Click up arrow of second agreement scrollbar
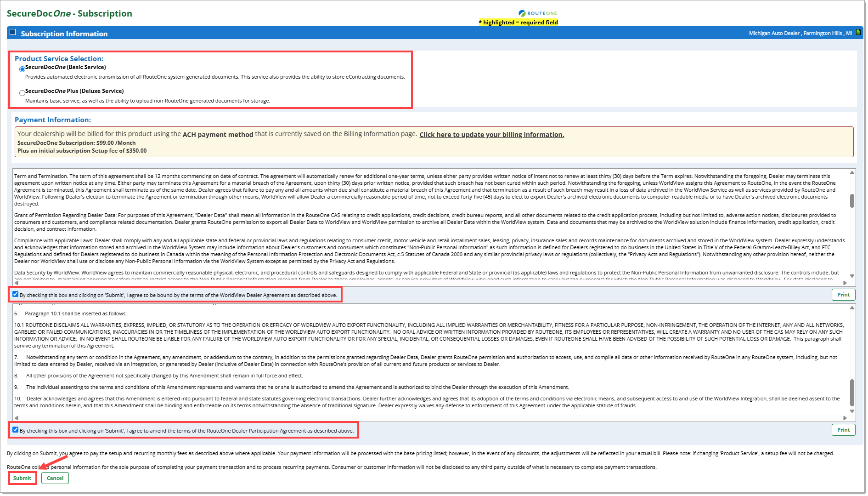The width and height of the screenshot is (868, 496). coord(852,308)
